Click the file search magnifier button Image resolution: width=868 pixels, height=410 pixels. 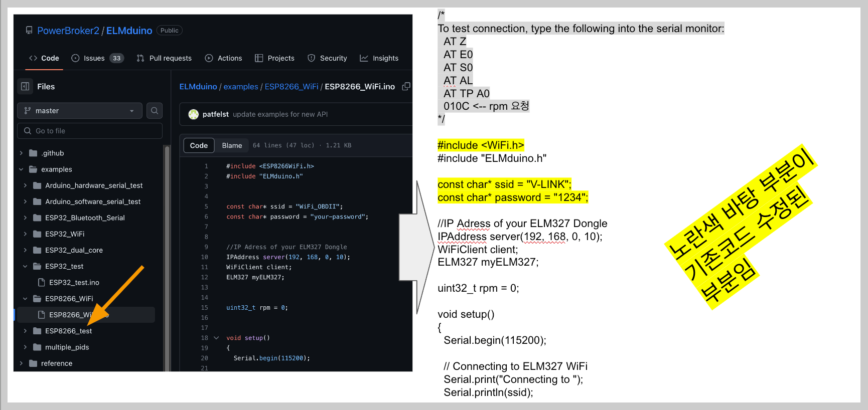click(155, 111)
